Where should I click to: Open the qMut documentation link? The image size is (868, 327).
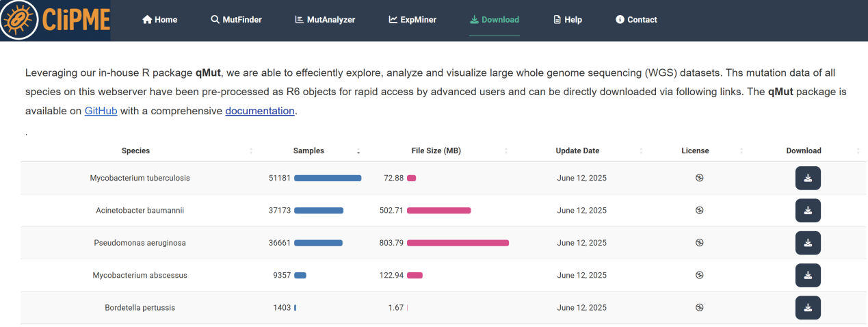(x=260, y=111)
